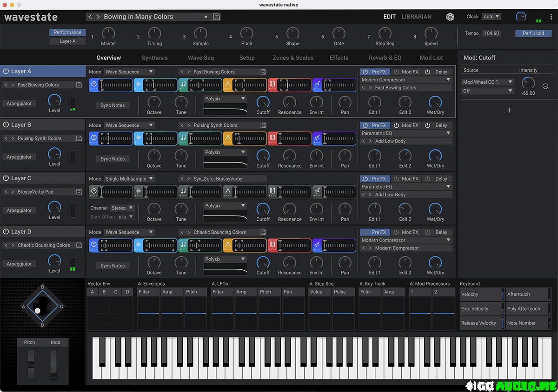This screenshot has height=392, width=558.
Task: Open Layer C Start Offset dropdown
Action: tap(126, 217)
